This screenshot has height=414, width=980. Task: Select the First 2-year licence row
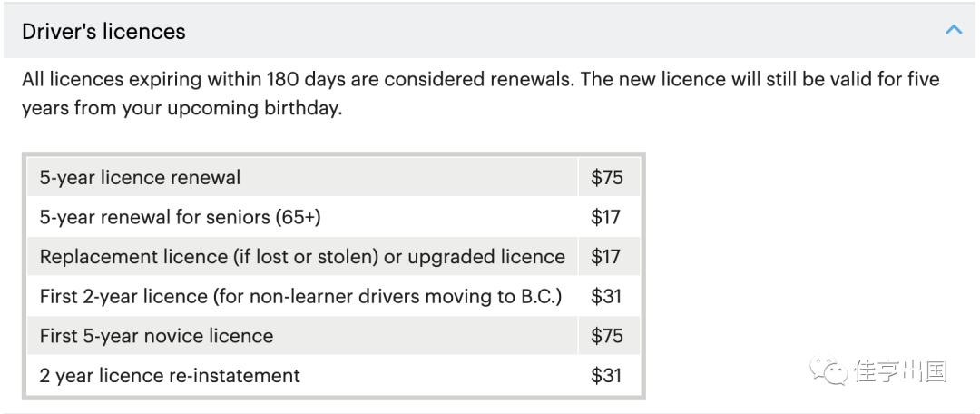[300, 297]
